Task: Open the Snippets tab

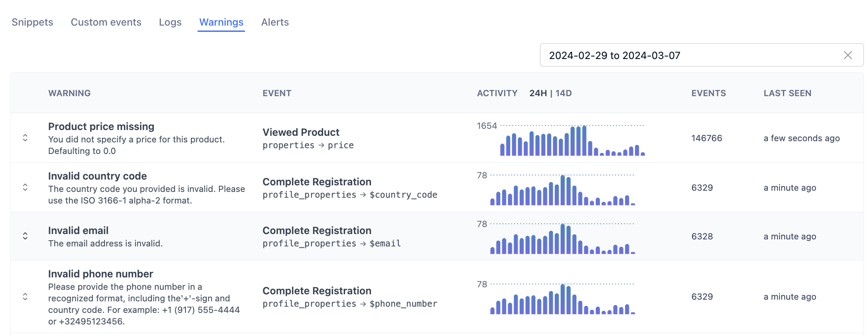Action: point(32,22)
